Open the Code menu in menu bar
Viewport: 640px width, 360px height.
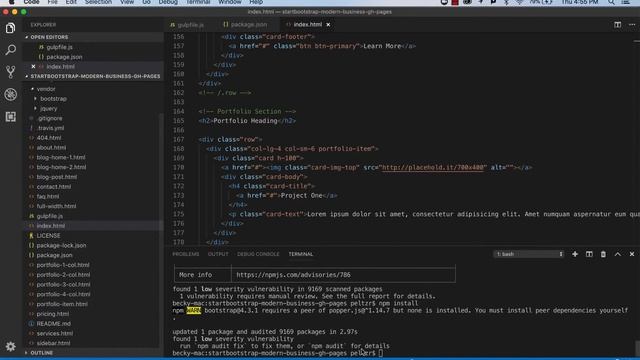click(x=31, y=2)
